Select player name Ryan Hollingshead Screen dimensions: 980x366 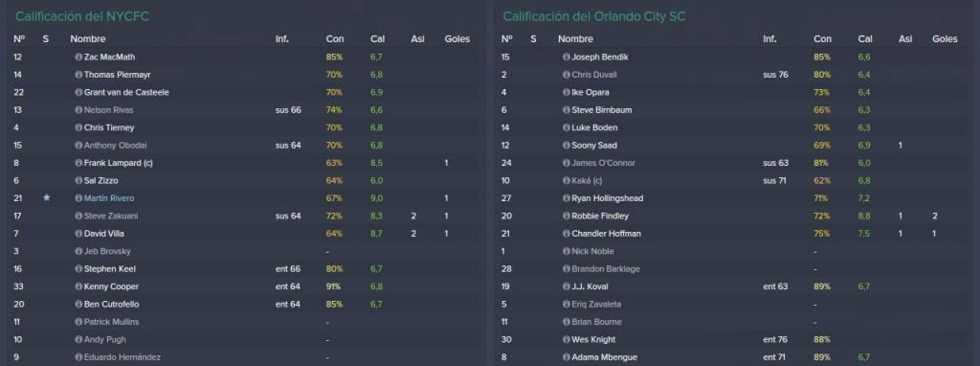pyautogui.click(x=607, y=198)
